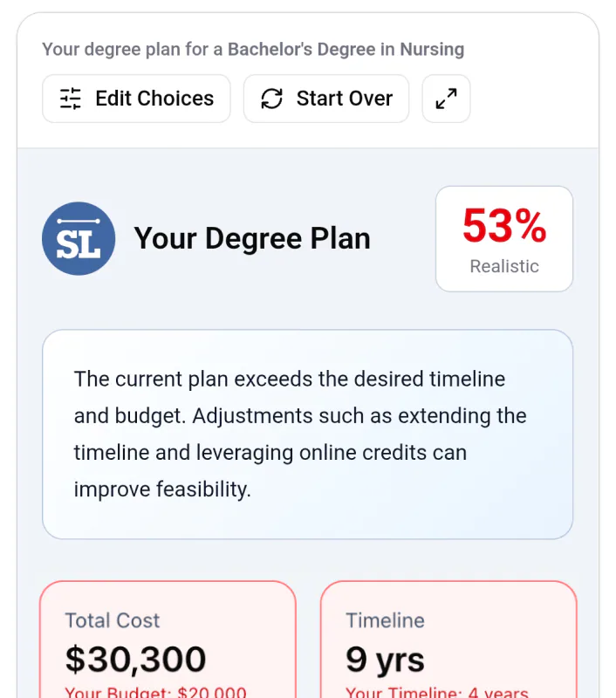Expand the degree plan to fullscreen view

tap(446, 99)
